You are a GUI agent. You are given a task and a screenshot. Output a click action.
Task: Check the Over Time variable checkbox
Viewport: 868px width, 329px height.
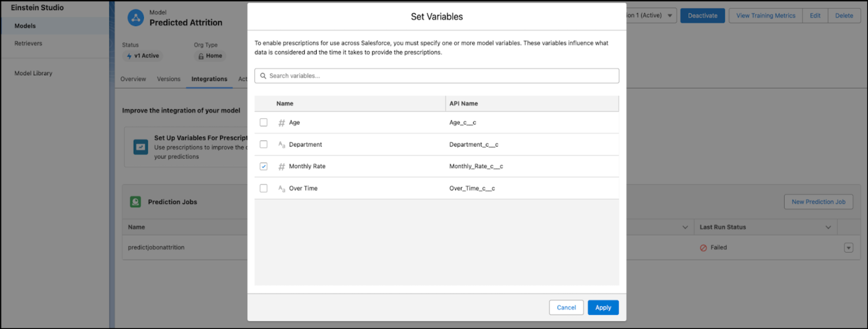click(264, 188)
